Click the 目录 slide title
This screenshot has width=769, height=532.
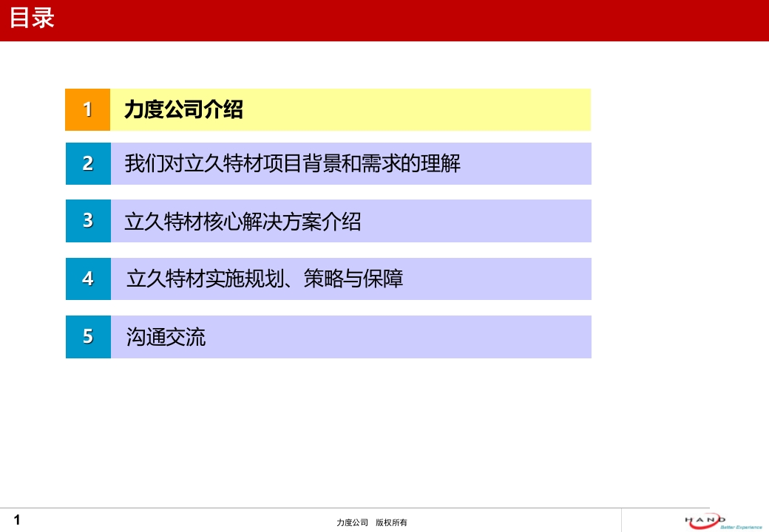tap(32, 18)
